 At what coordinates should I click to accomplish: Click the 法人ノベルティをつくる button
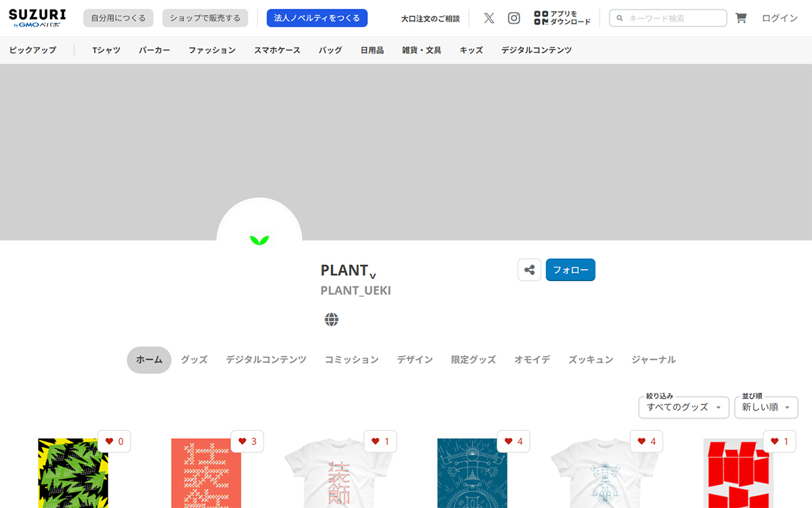[x=317, y=18]
